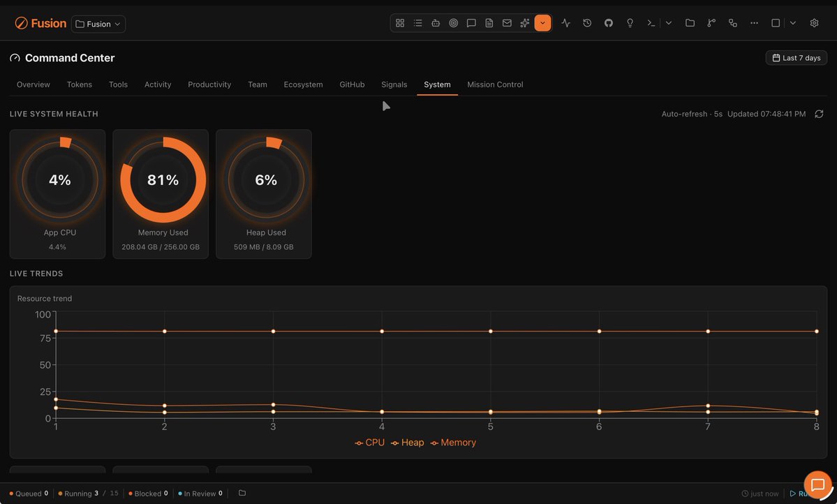
Task: Open the mail envelope icon
Action: 507,23
